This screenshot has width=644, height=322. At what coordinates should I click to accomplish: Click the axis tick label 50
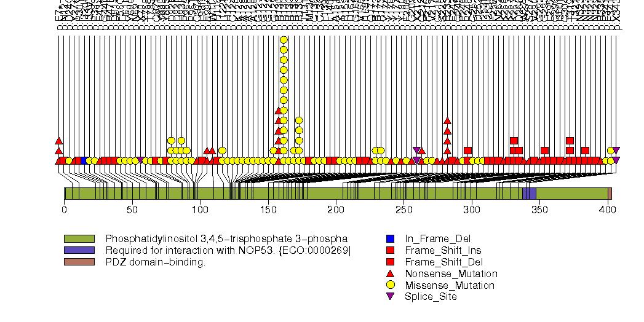click(x=132, y=210)
